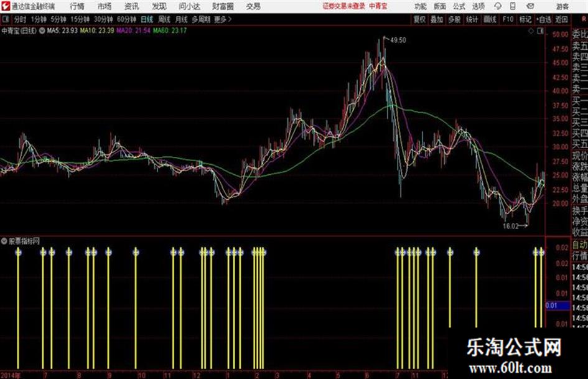588x379 pixels.
Task: Switch to the 月线 monthly tab
Action: tap(181, 19)
